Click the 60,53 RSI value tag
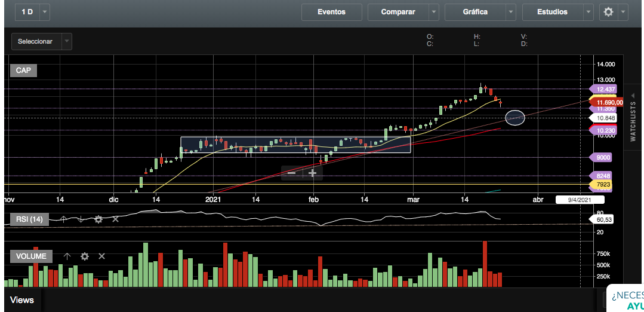Screen dimensions: 644x312 (601, 220)
